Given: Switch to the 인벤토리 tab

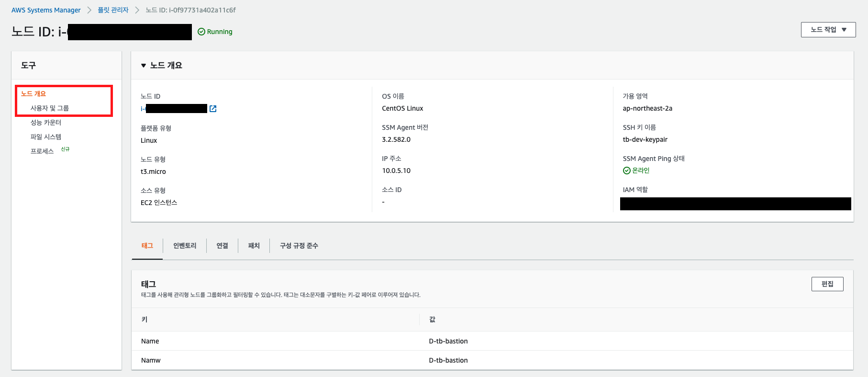Looking at the screenshot, I should tap(185, 246).
